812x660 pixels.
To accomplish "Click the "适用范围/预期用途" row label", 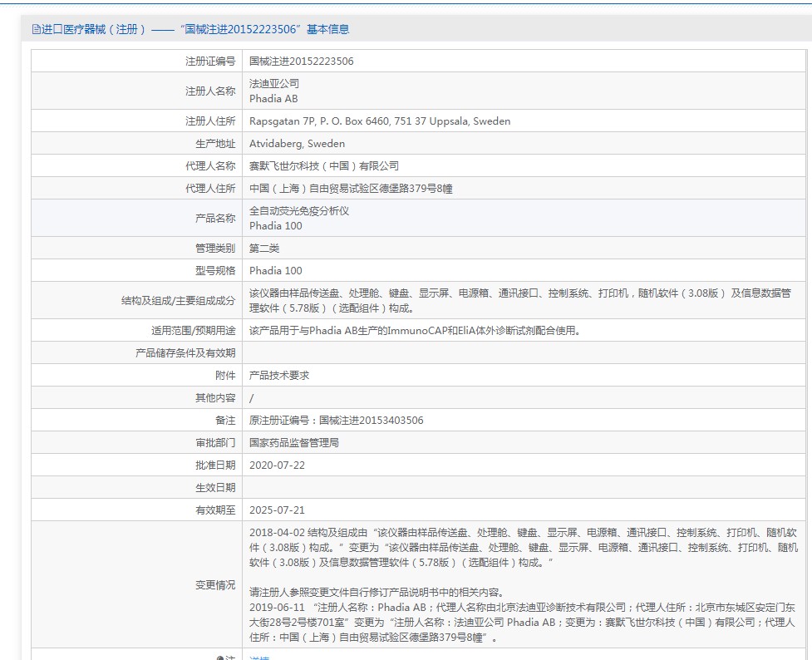I will pyautogui.click(x=193, y=331).
